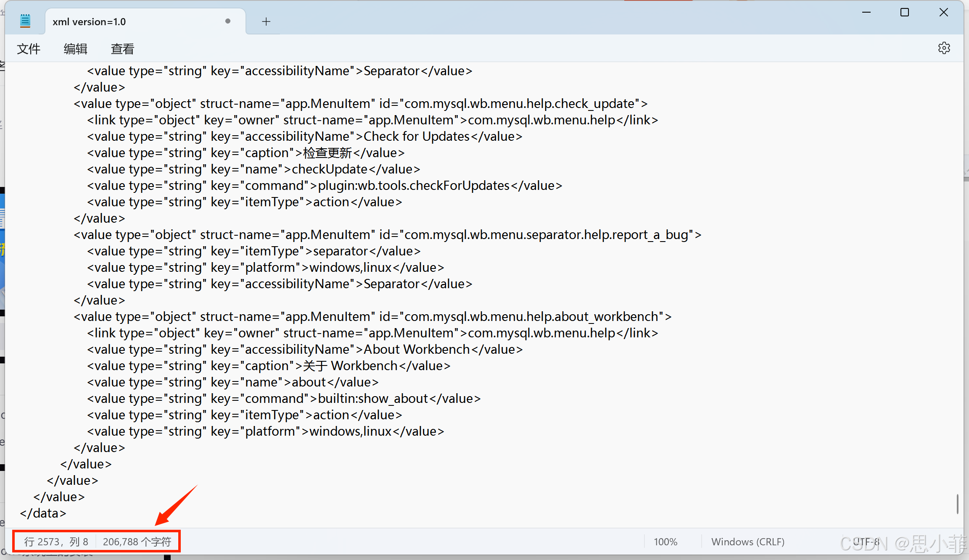
Task: Select the 'xml version=1.0' tab
Action: (x=89, y=22)
